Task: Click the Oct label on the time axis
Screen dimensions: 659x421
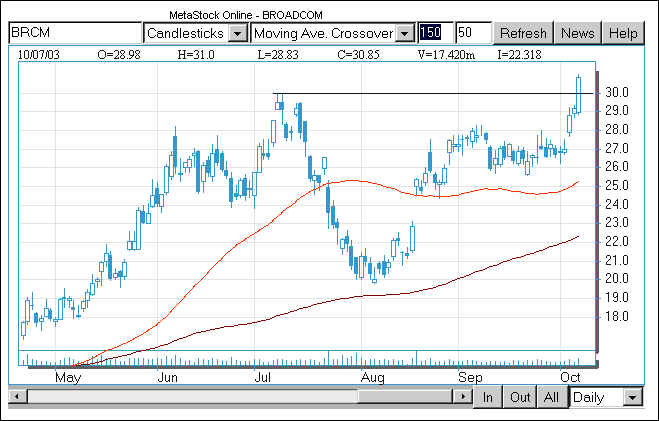Action: [570, 377]
